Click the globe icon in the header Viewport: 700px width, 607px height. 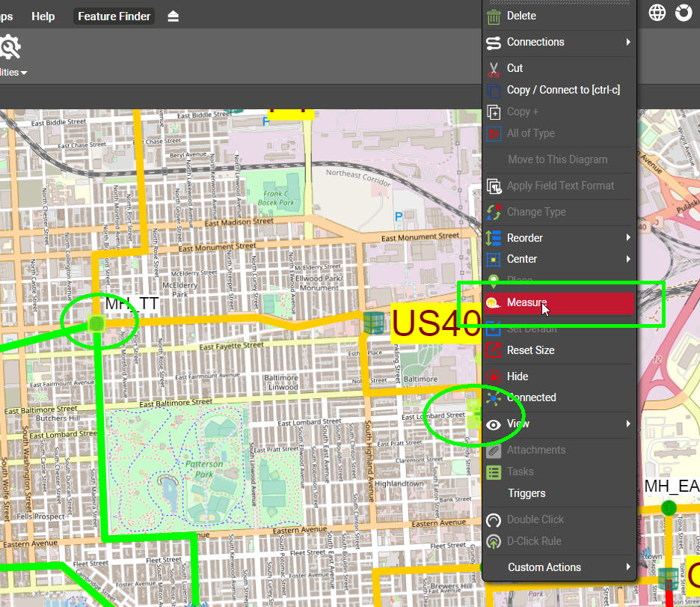(657, 13)
